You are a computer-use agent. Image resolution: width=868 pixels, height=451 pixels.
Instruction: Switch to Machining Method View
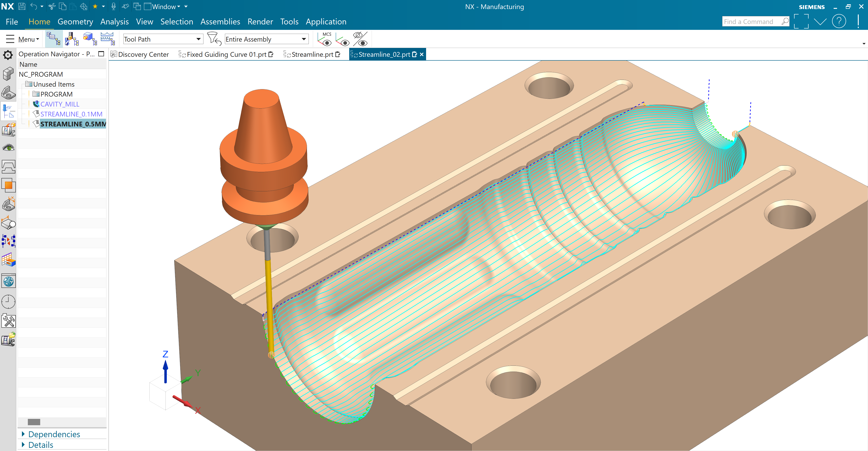[108, 39]
